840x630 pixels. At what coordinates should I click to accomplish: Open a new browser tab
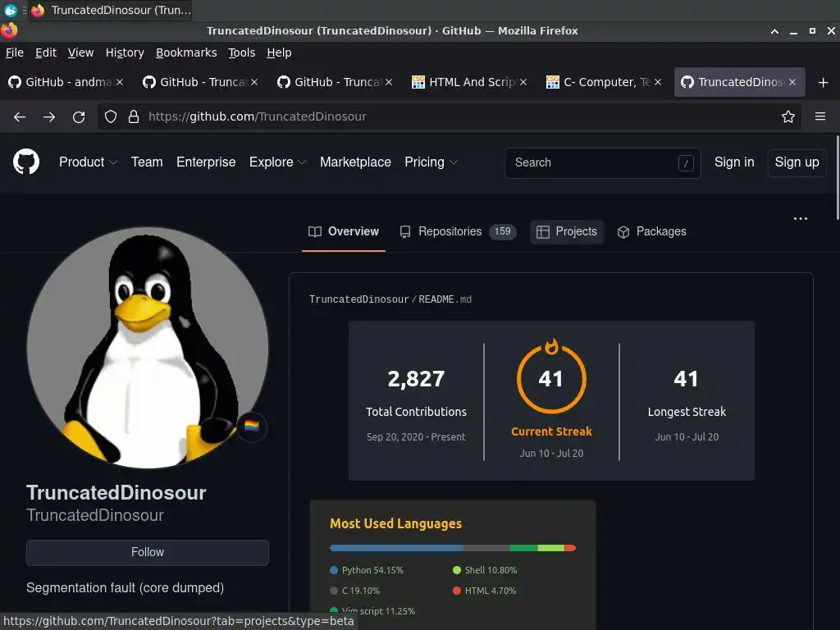[x=824, y=83]
